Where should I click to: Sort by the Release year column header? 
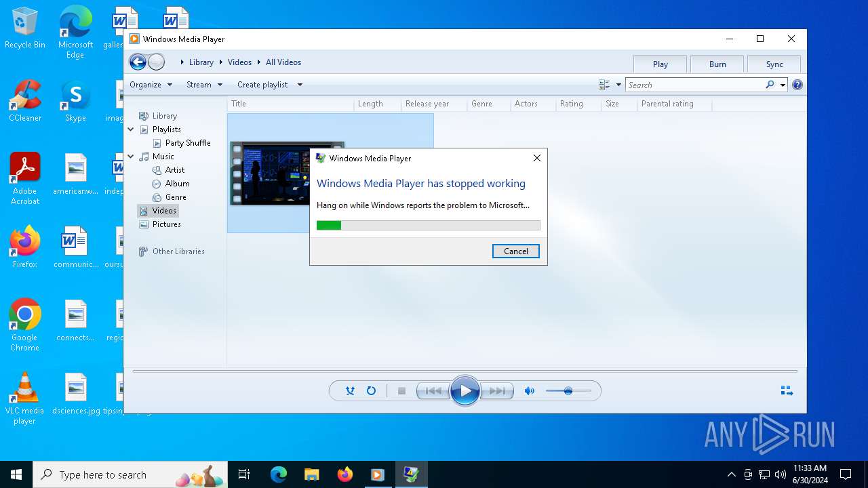point(434,104)
